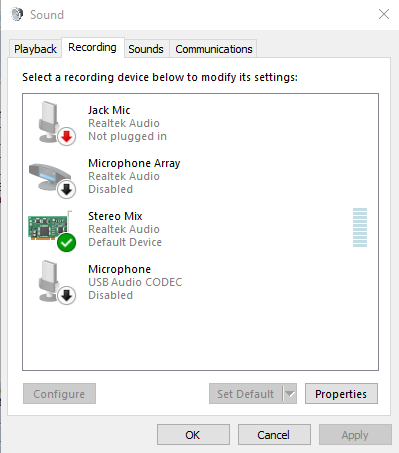Click the disabled arrow badge on Microphone Array
Viewport: 399px width, 453px height.
pyautogui.click(x=67, y=190)
